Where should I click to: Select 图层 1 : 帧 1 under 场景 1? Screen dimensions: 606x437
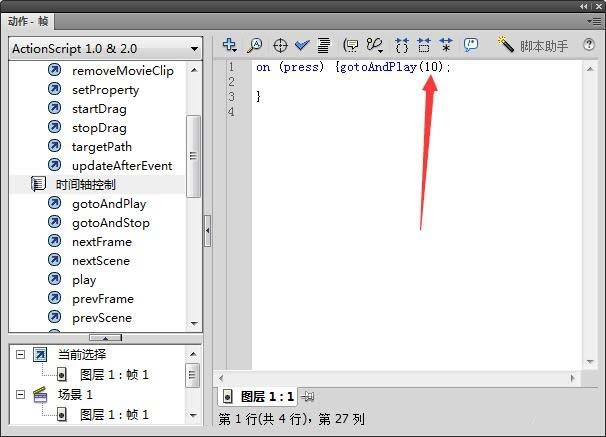114,415
